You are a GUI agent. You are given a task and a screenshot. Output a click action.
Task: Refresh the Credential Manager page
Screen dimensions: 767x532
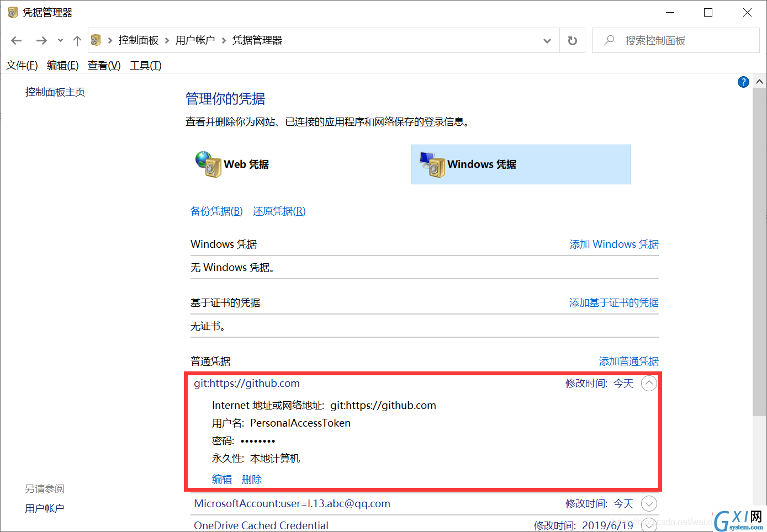(573, 40)
